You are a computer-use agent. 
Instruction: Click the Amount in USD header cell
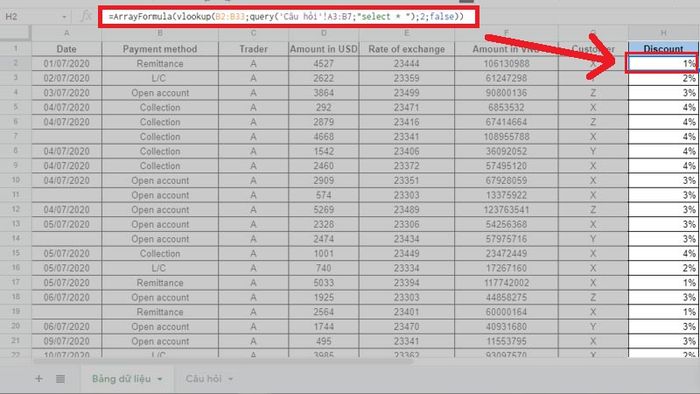(x=324, y=49)
